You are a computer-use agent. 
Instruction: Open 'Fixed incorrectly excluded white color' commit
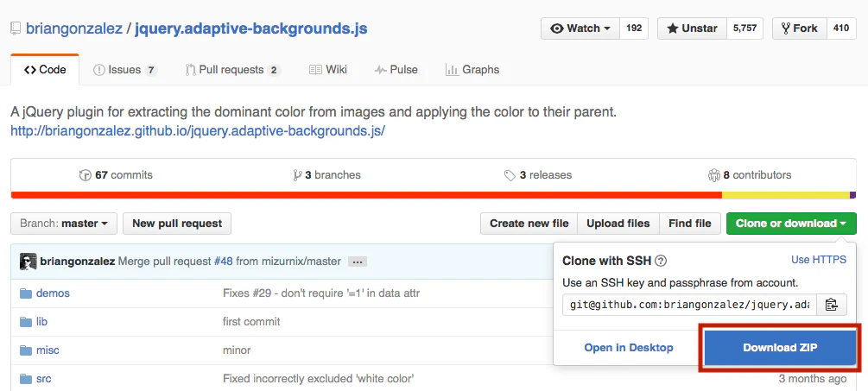[319, 379]
